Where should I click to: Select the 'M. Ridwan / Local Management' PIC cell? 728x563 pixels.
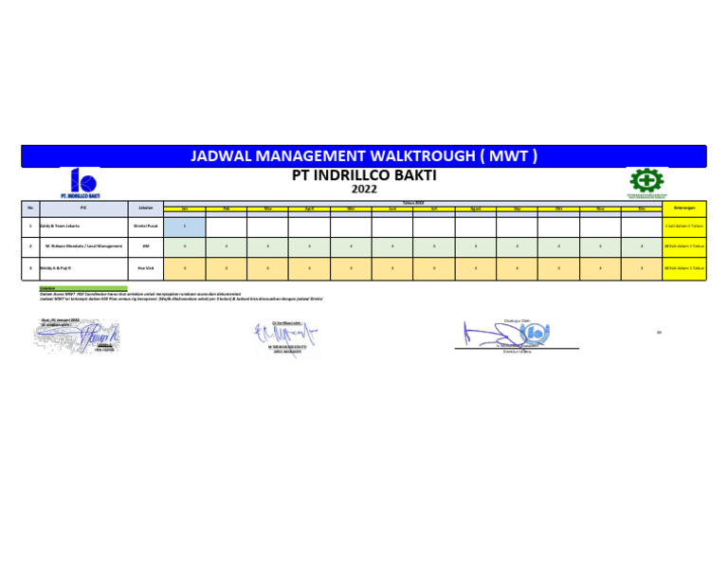(x=84, y=246)
